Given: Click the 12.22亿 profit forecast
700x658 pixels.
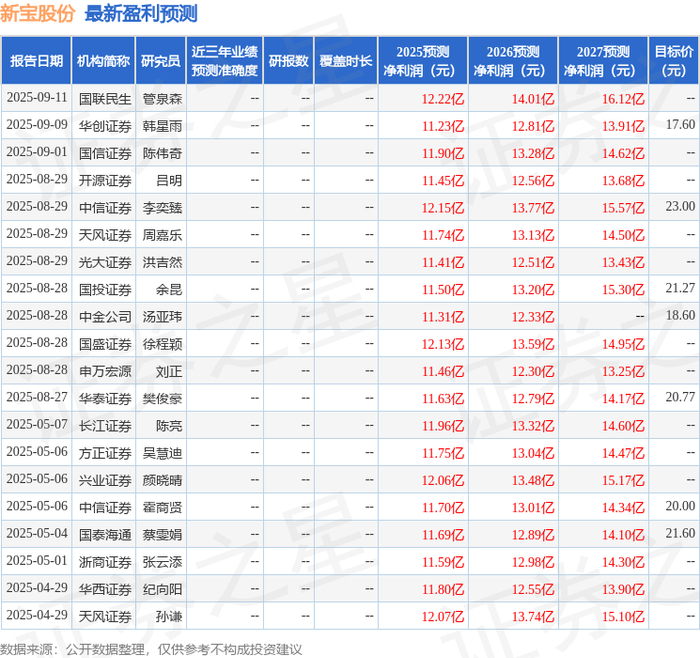Looking at the screenshot, I should [x=443, y=99].
